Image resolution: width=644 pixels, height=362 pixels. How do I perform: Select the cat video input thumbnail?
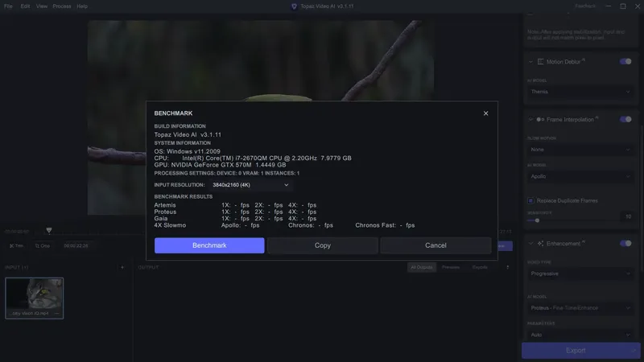click(x=34, y=298)
